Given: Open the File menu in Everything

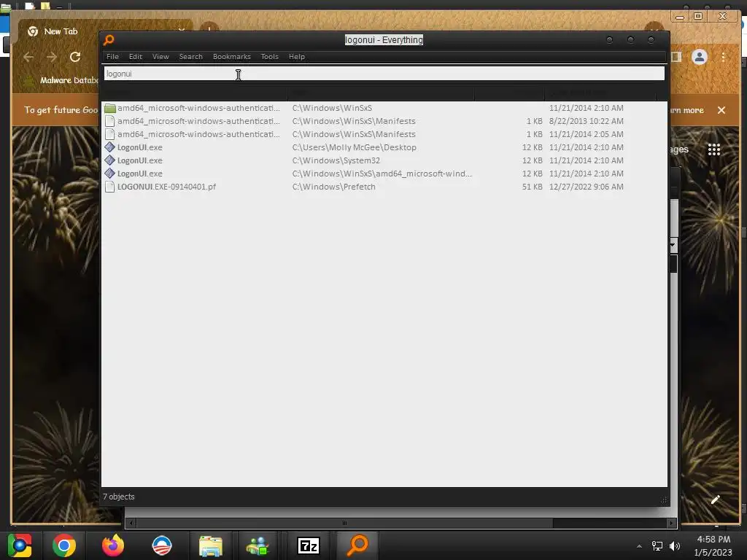Looking at the screenshot, I should click(112, 57).
